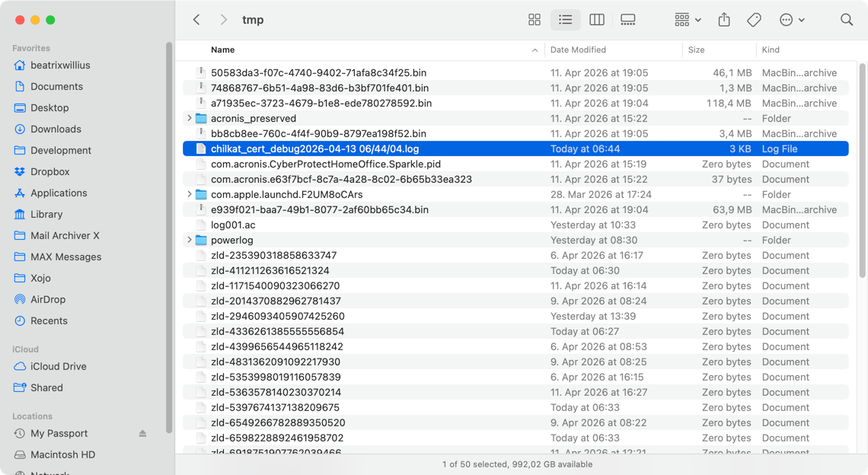Select list view toggle button
The width and height of the screenshot is (868, 475).
565,20
